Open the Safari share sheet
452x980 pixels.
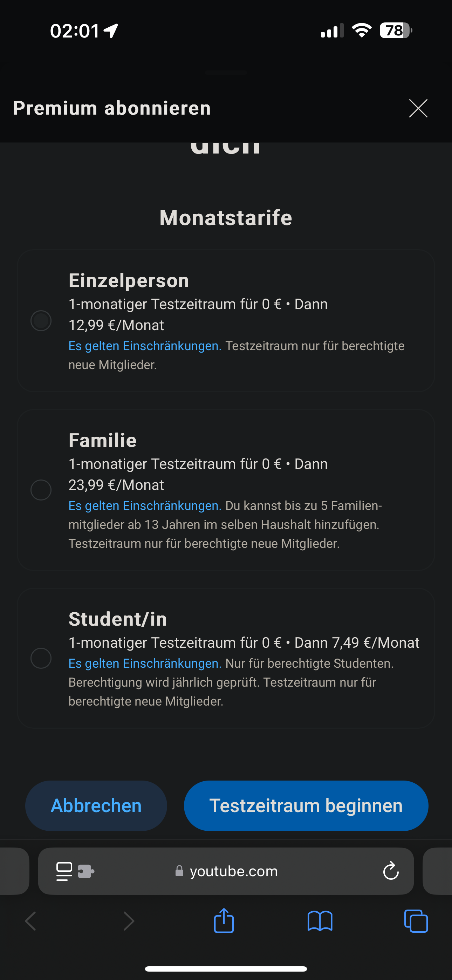[x=224, y=921]
